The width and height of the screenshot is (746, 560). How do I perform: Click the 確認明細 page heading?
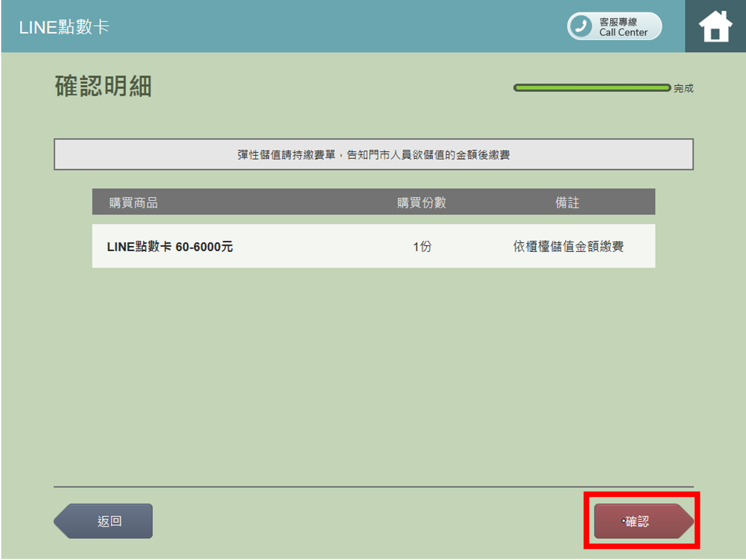104,86
